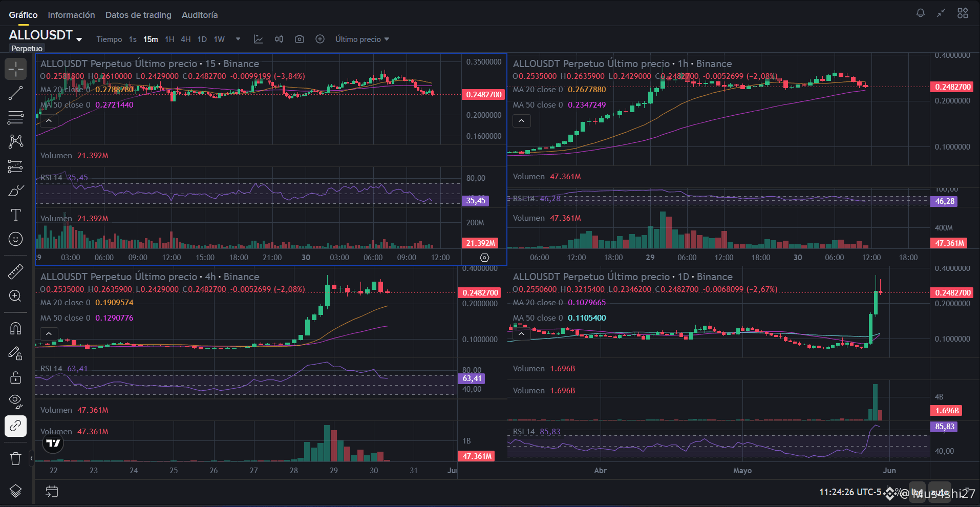Click the 1h chart title legend
Screen dimensions: 980x507
coord(622,64)
